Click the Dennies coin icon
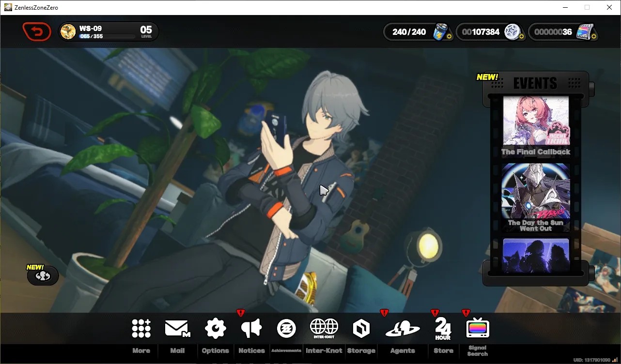The width and height of the screenshot is (621, 364). coord(512,31)
